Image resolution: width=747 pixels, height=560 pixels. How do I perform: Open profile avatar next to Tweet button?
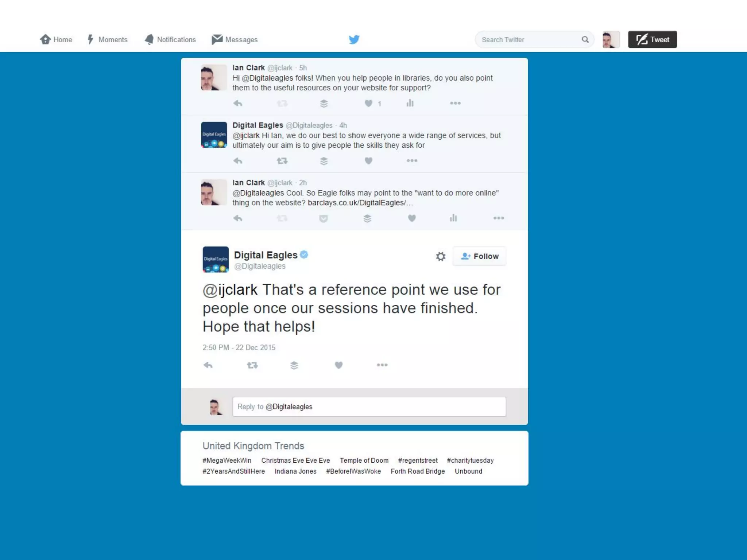[611, 39]
